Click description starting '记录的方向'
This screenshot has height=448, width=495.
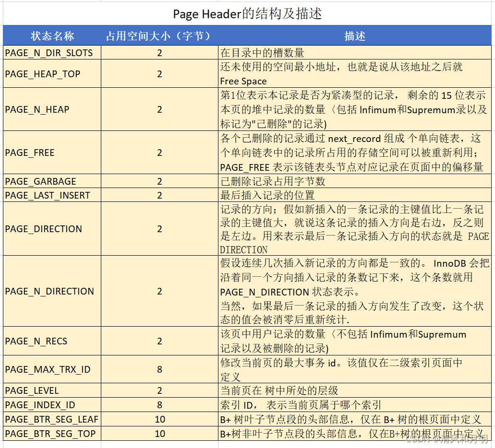coord(355,229)
